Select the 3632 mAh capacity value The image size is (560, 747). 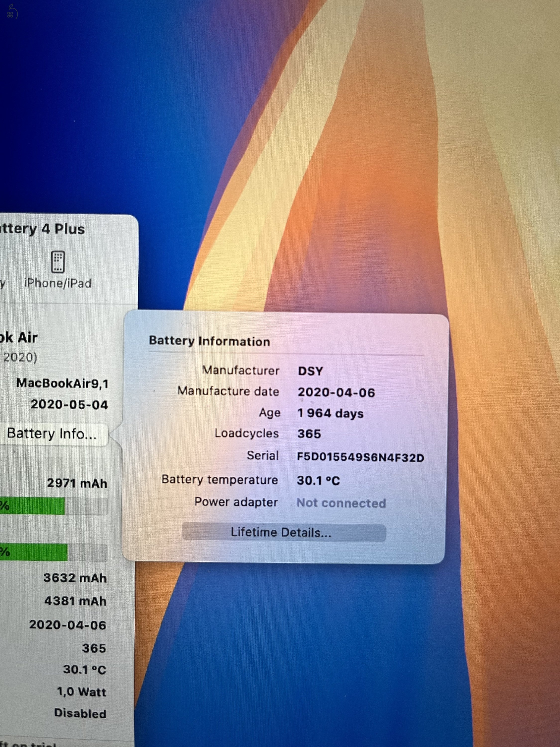[x=75, y=578]
